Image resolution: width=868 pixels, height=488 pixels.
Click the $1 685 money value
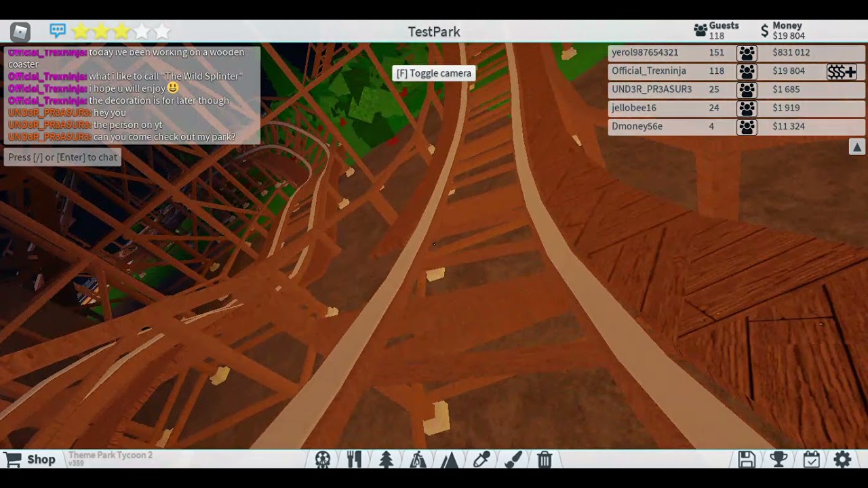(x=786, y=89)
